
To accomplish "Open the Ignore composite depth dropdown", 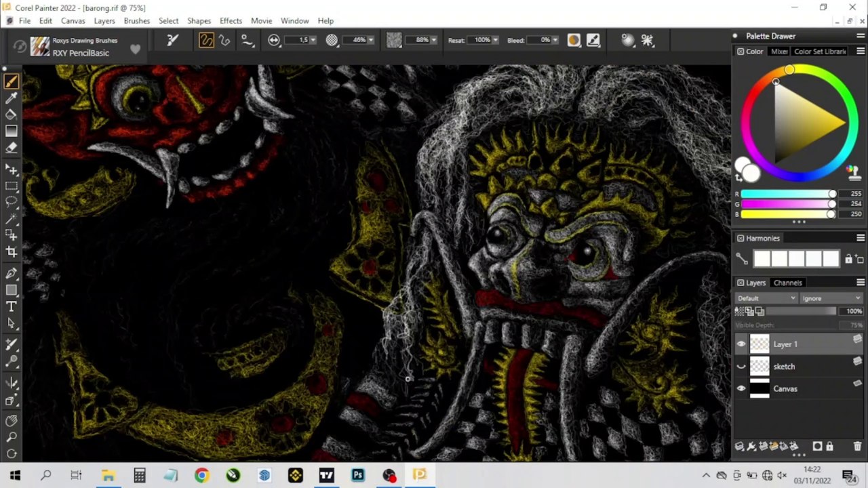I will click(831, 298).
